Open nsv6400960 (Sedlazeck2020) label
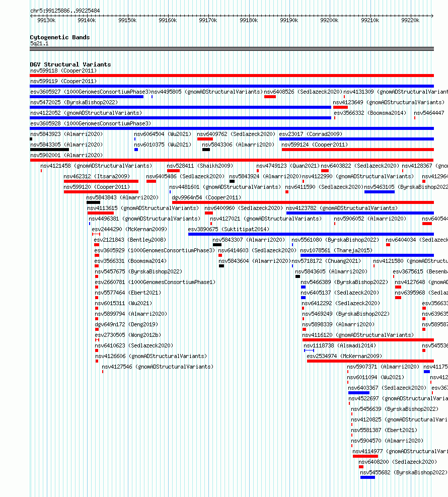 click(243, 208)
